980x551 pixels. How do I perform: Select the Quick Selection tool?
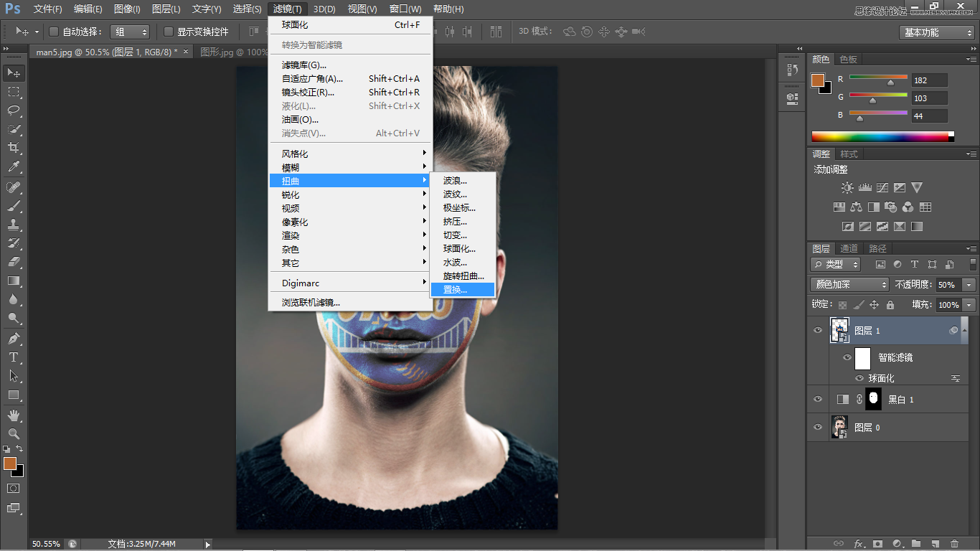(14, 129)
